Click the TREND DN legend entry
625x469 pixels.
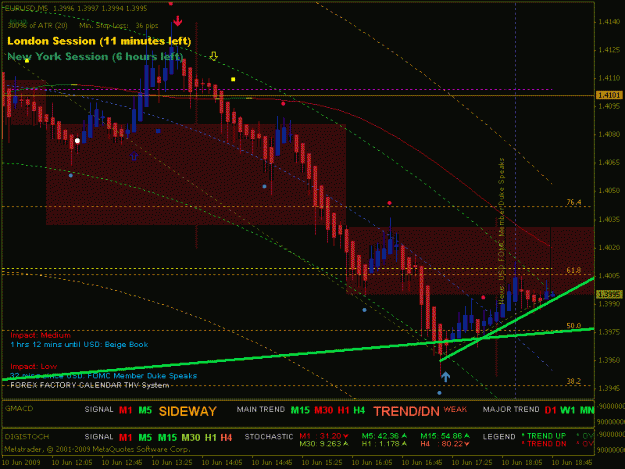coord(544,443)
